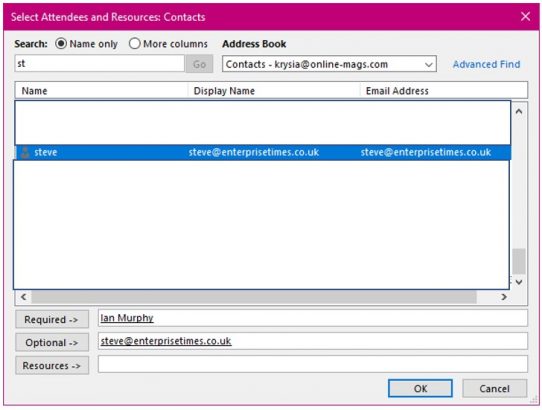Viewport: 542px width, 410px height.
Task: Click the vertical scrollbar thumb
Action: [x=519, y=261]
